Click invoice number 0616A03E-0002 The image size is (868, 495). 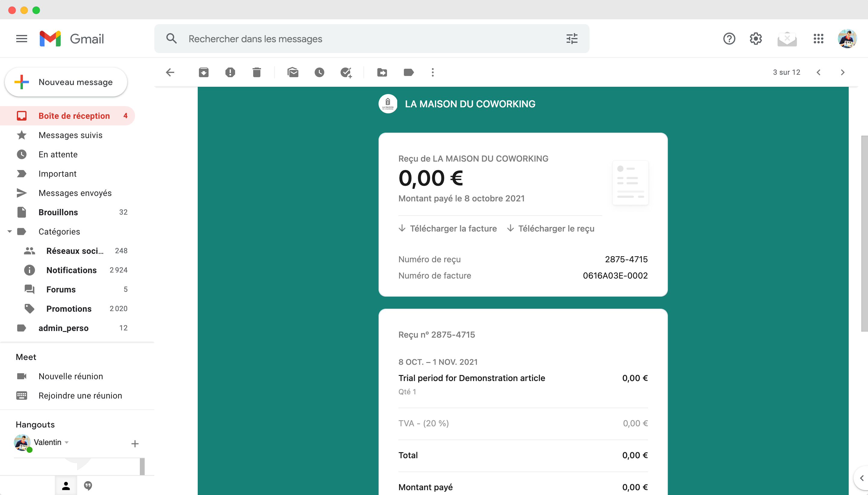click(x=615, y=276)
